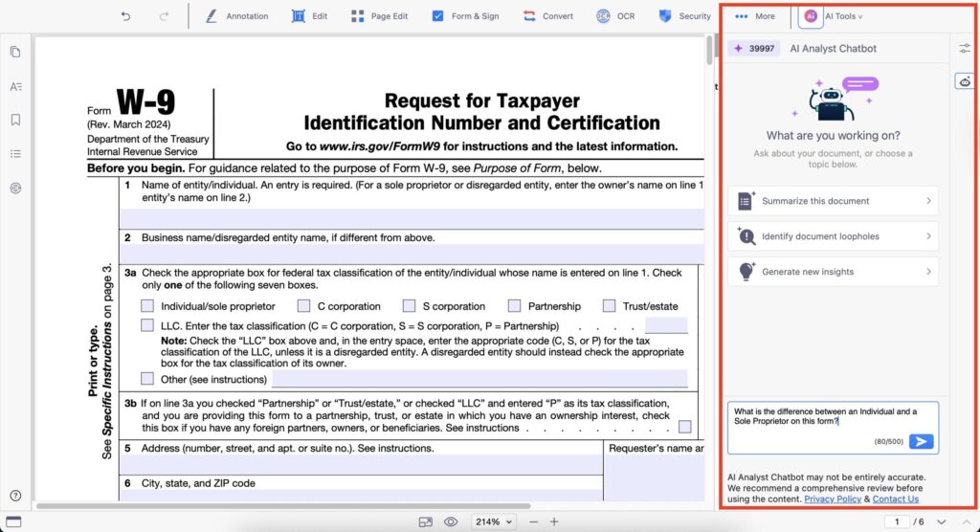Click the chatbot question input box
The width and height of the screenshot is (980, 532).
[x=833, y=428]
